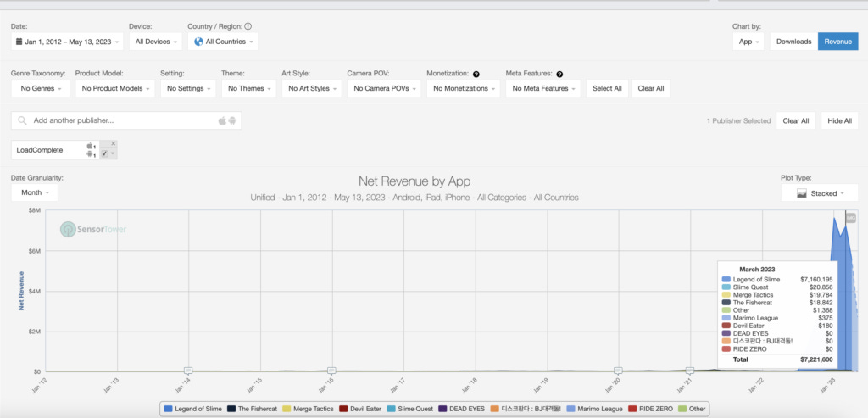Image resolution: width=868 pixels, height=418 pixels.
Task: Open the No Genres dropdown
Action: [41, 88]
